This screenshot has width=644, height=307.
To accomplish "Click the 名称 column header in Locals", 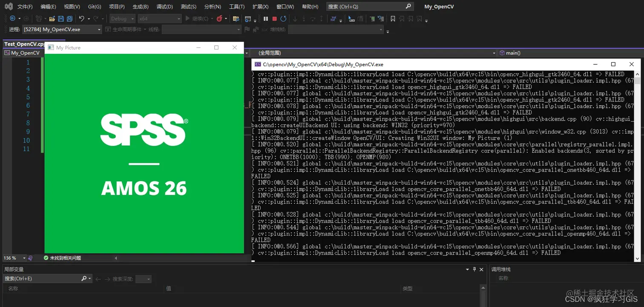I will (13, 288).
